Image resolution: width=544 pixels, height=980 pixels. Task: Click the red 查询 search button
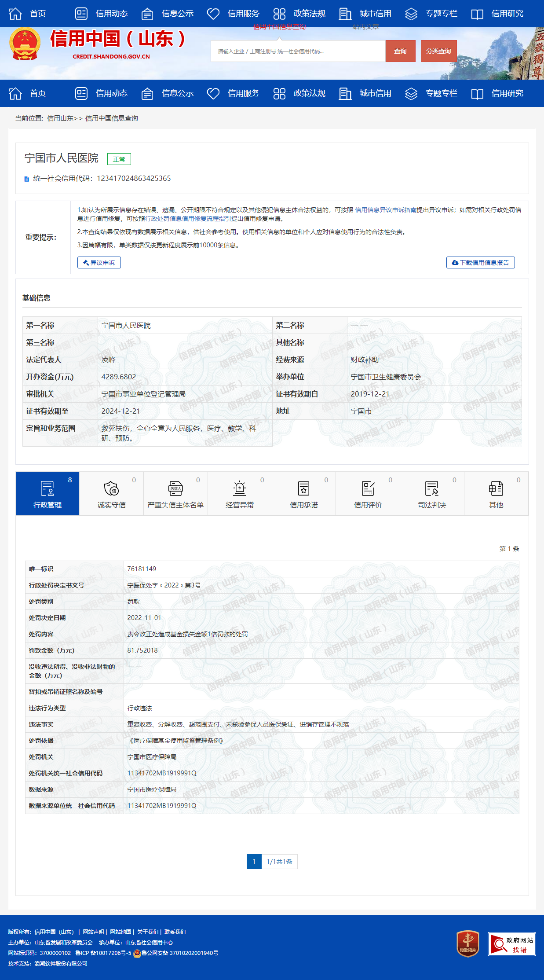click(x=400, y=51)
